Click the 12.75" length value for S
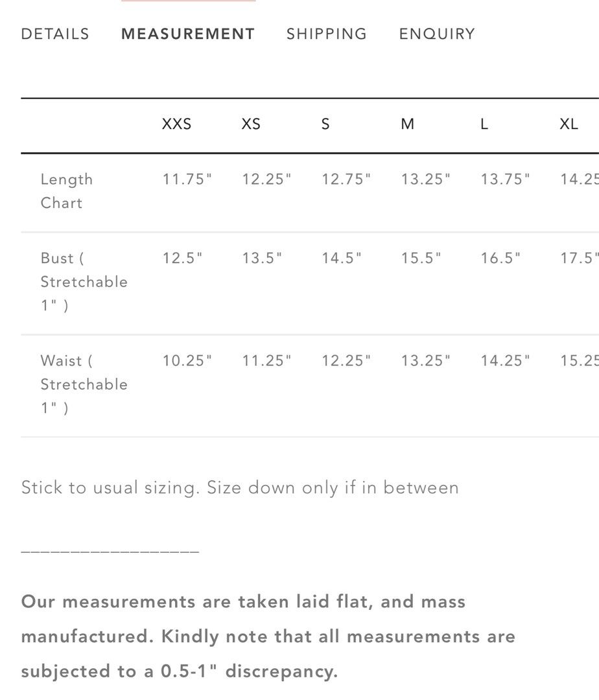The width and height of the screenshot is (599, 700). pos(346,179)
